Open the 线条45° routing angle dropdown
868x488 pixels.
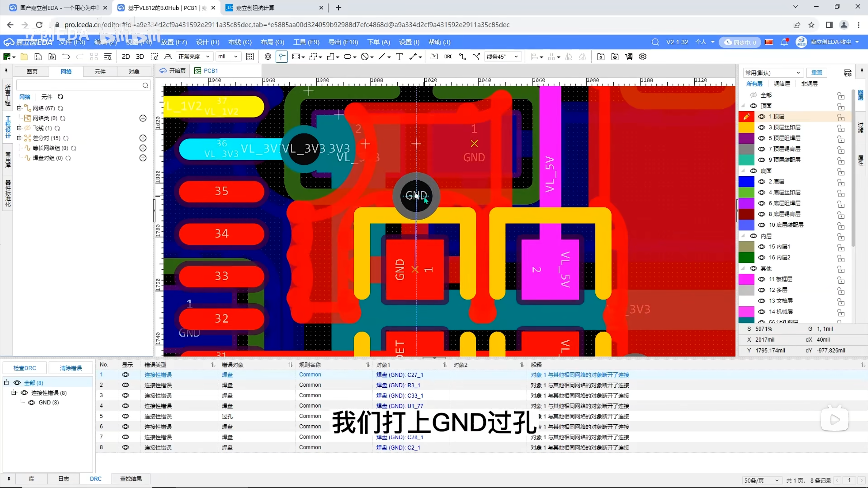[502, 57]
